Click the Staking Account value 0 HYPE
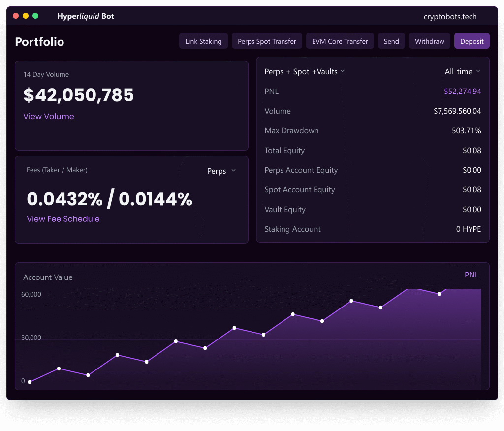Screen dimensions: 504x431 coord(469,229)
